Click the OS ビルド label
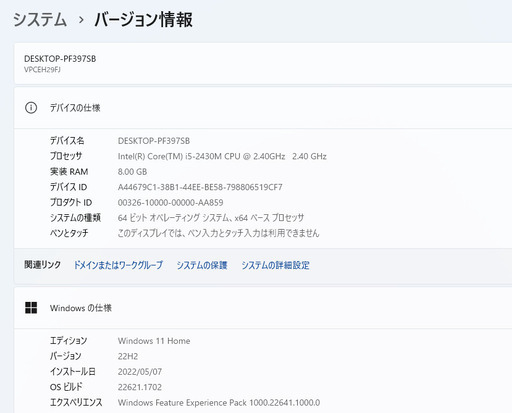Viewport: 512px width, 413px height. coord(66,387)
